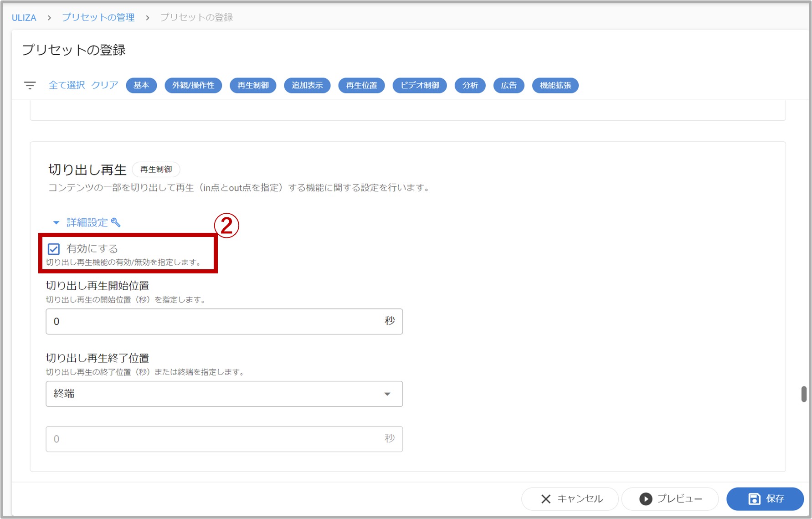Open プリセットの管理 breadcrumb link
812x519 pixels.
point(98,17)
